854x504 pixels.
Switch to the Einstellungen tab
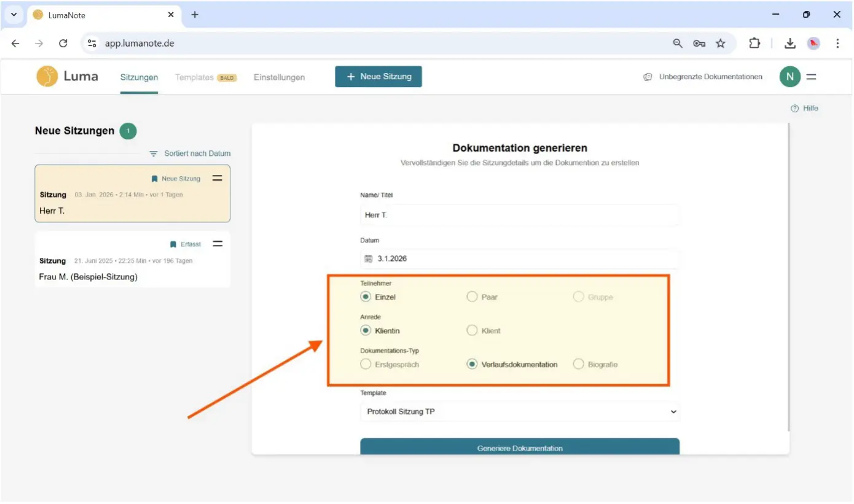click(x=279, y=77)
